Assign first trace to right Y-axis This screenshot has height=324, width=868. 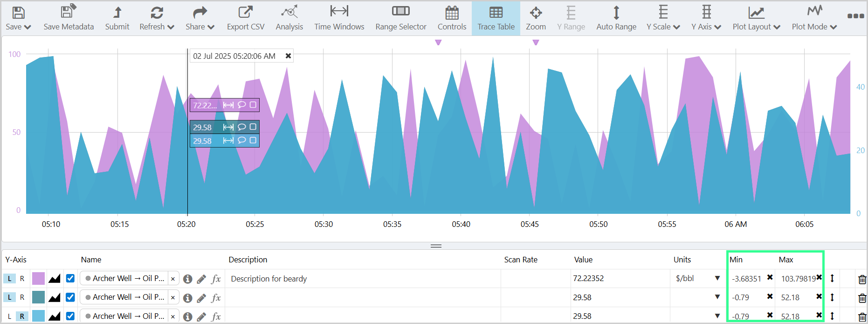[x=22, y=279]
